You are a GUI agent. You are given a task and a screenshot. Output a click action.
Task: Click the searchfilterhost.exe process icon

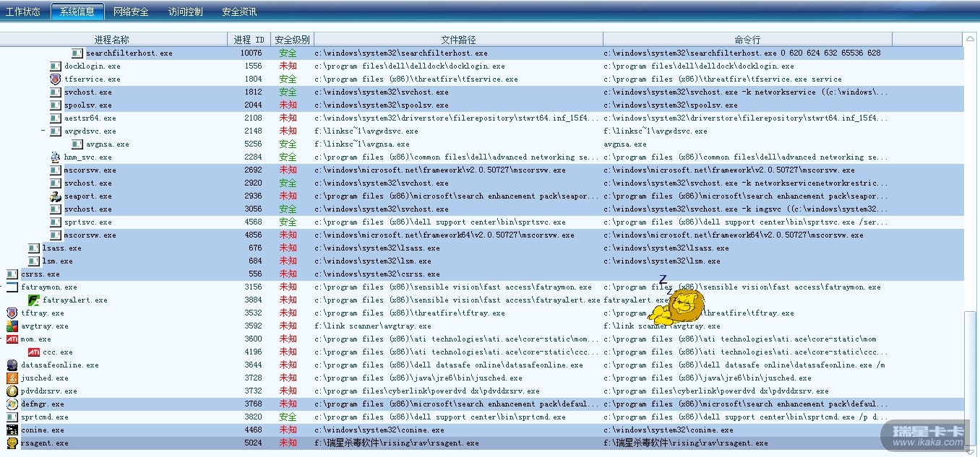point(77,53)
